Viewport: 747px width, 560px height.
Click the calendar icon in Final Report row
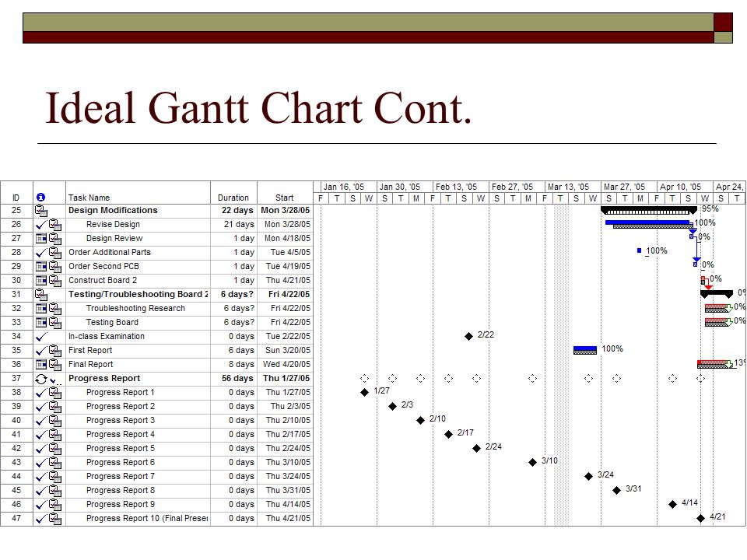tap(41, 365)
